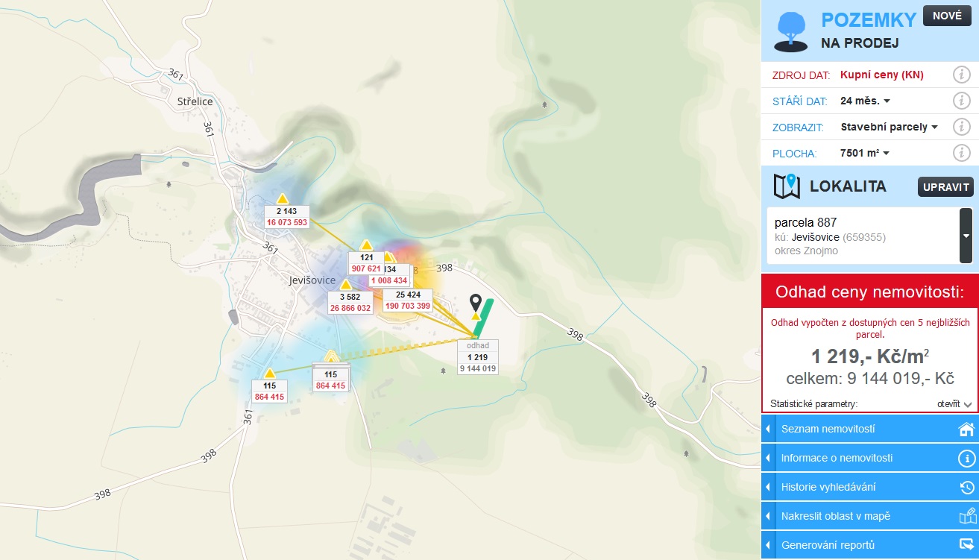Viewport: 979px width, 560px height.
Task: Click the black location pin on map
Action: (x=476, y=302)
